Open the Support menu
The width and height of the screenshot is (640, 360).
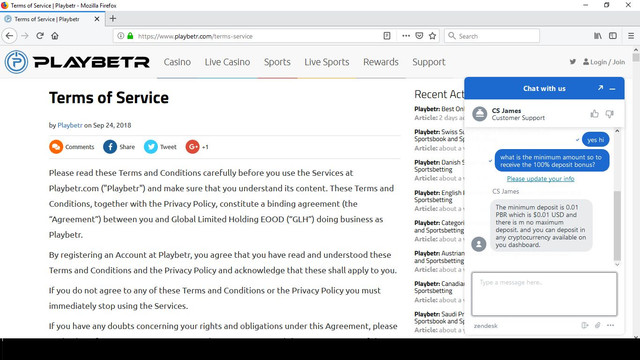(429, 62)
